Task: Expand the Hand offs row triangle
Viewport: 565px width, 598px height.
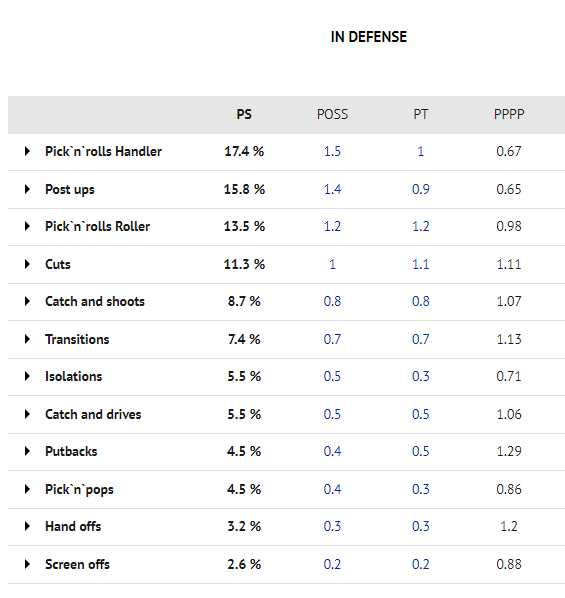Action: click(x=27, y=526)
